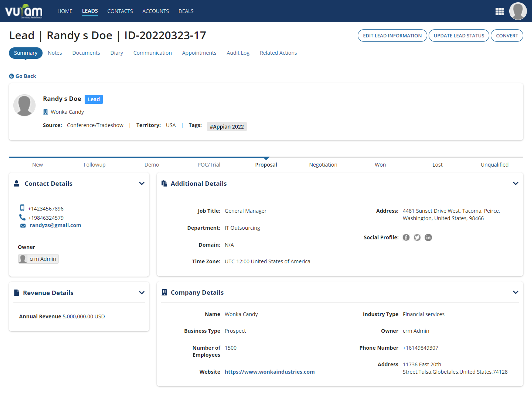Screen dimensions: 532x398
Task: Click Annual Revenue 5,000,000.00 USD value
Action: [84, 316]
